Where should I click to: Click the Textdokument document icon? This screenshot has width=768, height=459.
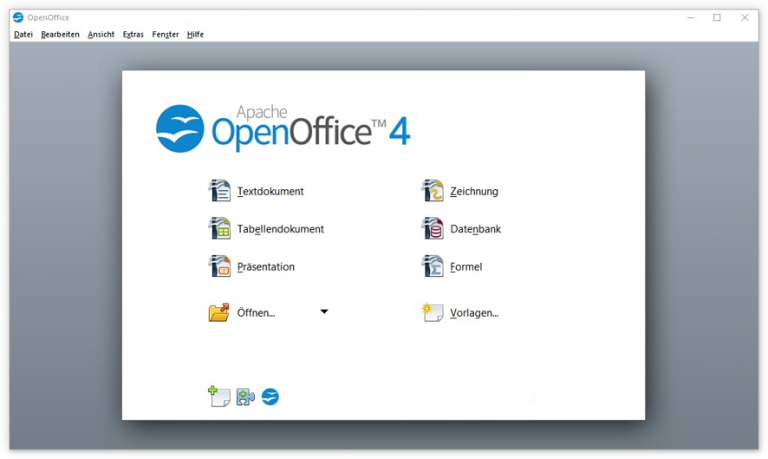(x=219, y=191)
